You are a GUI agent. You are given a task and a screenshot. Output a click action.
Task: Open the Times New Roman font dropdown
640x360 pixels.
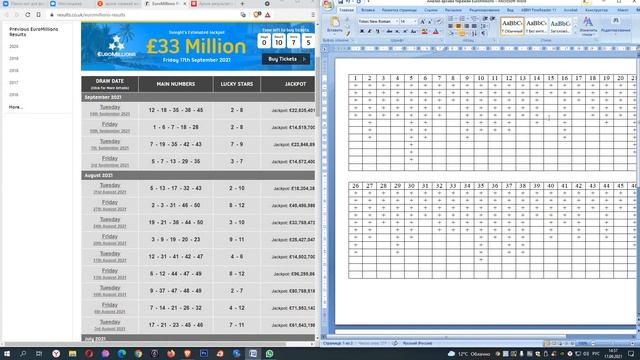[396, 21]
